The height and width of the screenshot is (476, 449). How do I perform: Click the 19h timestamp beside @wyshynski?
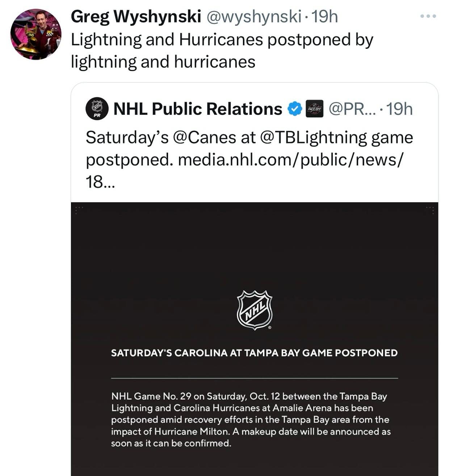point(324,17)
